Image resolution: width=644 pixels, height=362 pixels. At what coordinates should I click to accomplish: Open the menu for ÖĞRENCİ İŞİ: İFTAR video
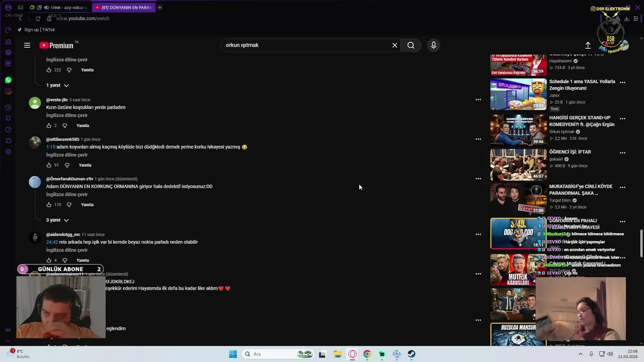click(x=622, y=153)
